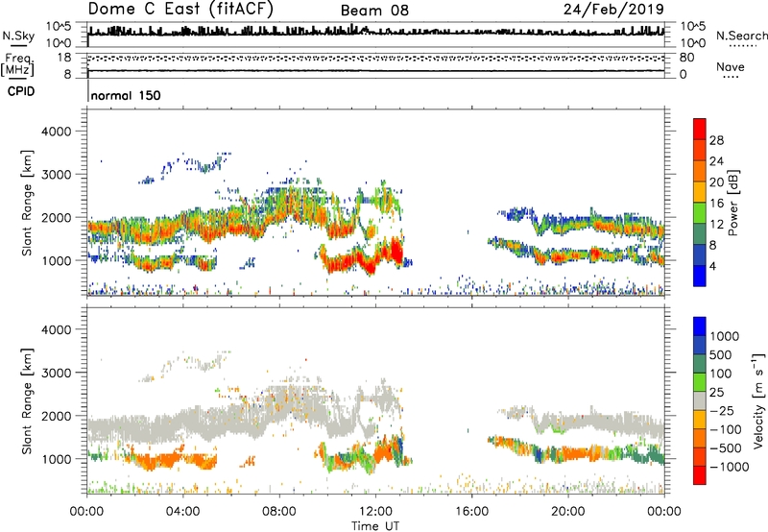Click the 'Power [dB]' colorbar title
This screenshot has width=768, height=532.
732,203
